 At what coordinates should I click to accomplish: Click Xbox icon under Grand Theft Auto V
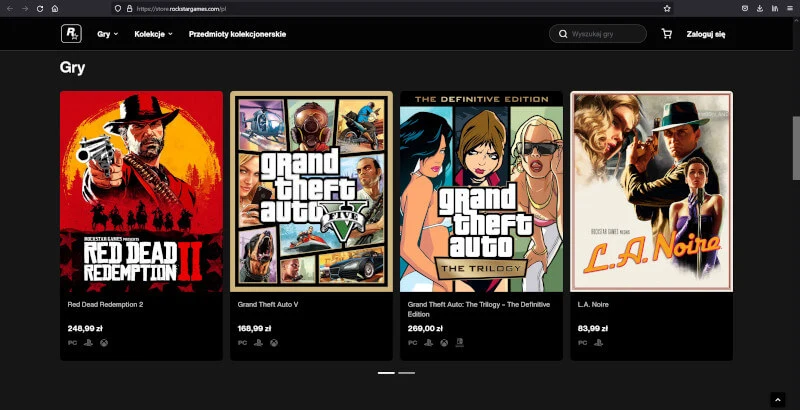point(274,343)
